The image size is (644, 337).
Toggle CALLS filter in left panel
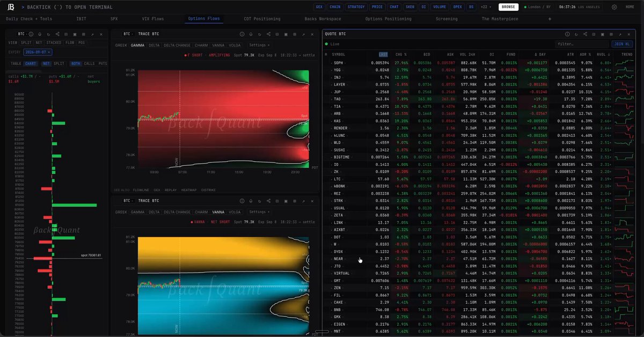point(89,63)
